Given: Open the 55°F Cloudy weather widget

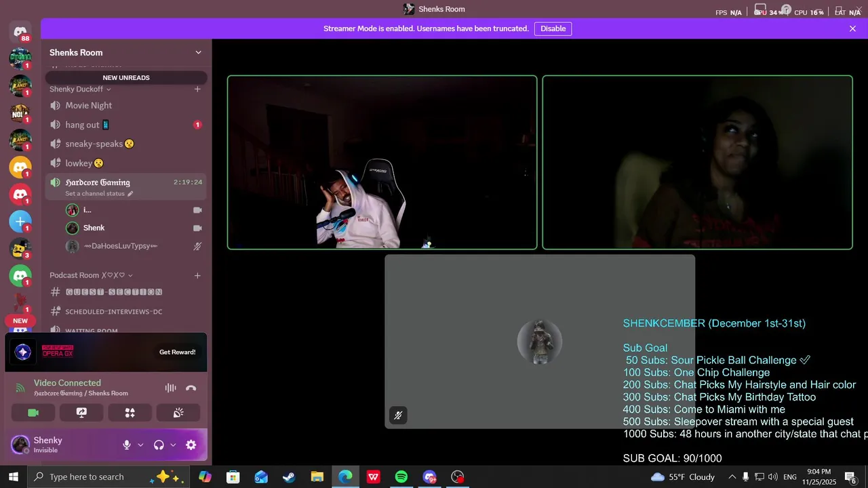Looking at the screenshot, I should tap(683, 477).
